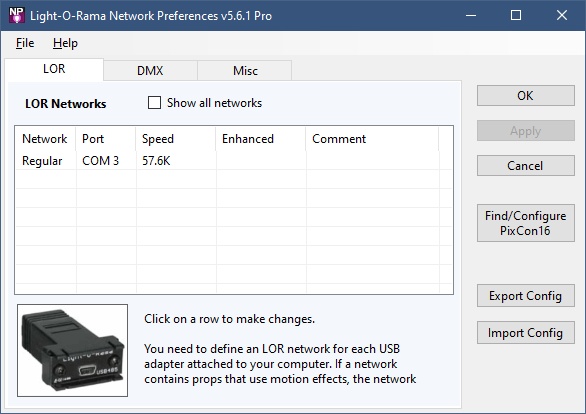Maximize the Network Preferences window

coord(516,15)
